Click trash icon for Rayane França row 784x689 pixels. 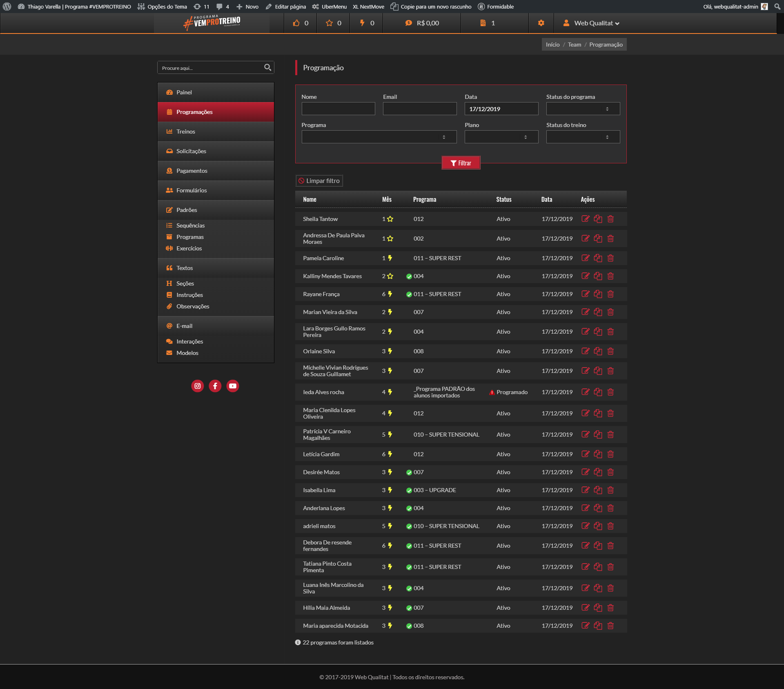click(x=610, y=294)
